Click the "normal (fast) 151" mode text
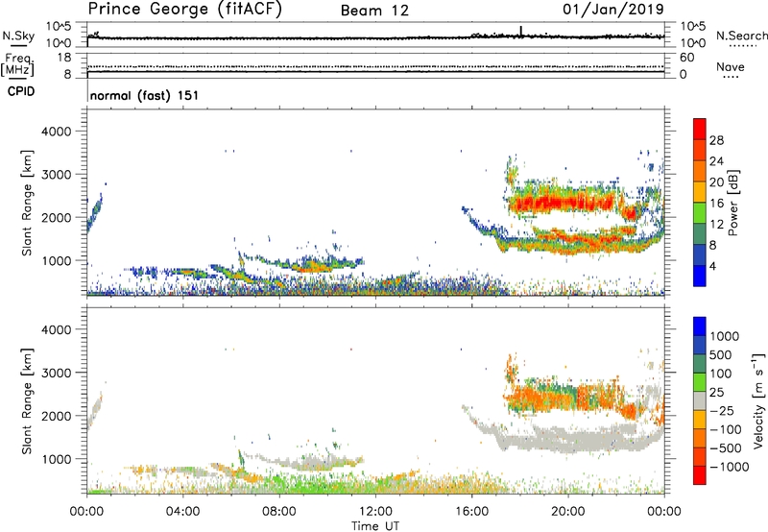Image resolution: width=768 pixels, height=532 pixels. (144, 95)
